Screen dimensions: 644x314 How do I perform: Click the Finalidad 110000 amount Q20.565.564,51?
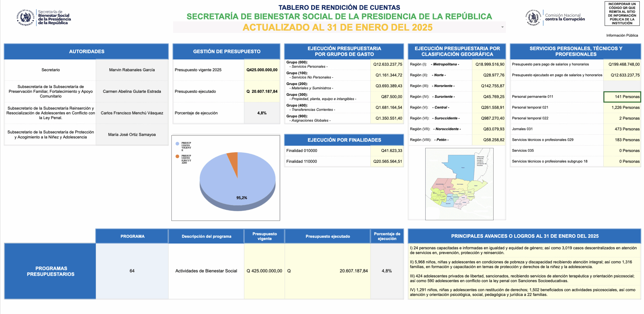(x=387, y=162)
